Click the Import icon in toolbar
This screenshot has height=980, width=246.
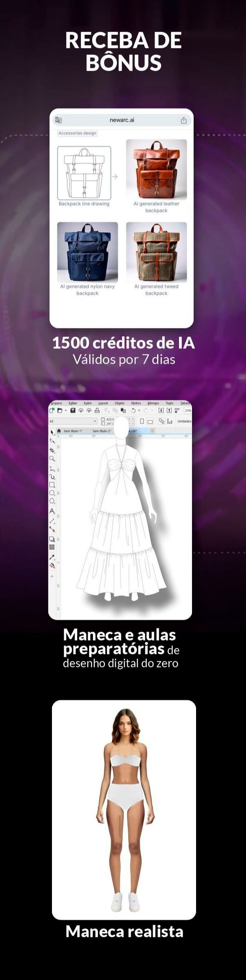pos(161,411)
